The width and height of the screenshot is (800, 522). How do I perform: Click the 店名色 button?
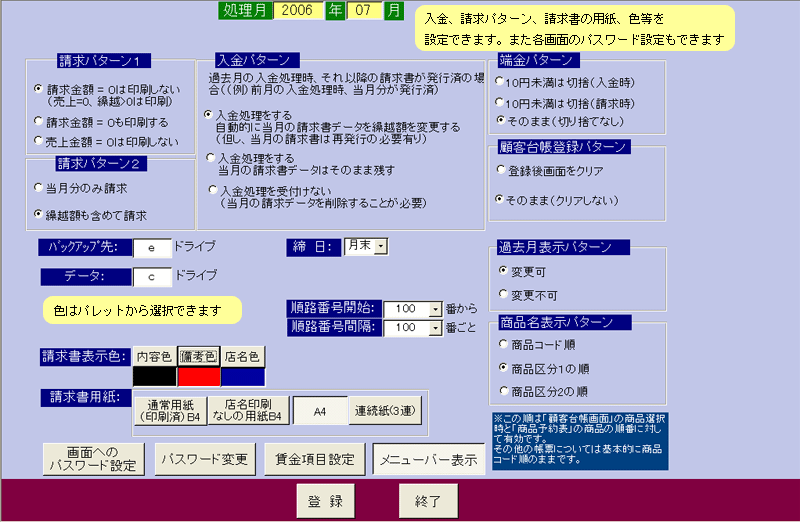(x=243, y=357)
